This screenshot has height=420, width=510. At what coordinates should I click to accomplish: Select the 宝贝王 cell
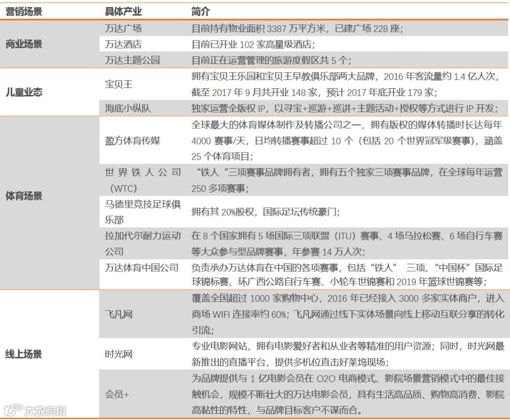[x=119, y=84]
